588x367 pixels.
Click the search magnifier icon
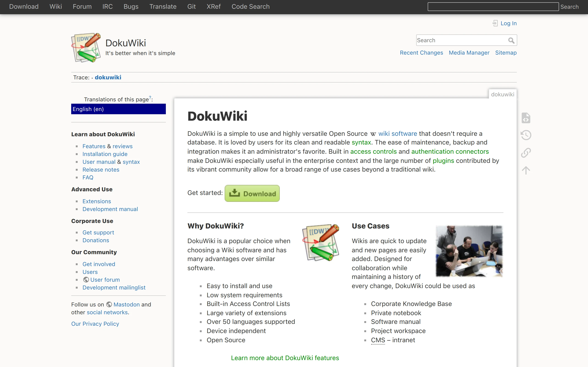pyautogui.click(x=512, y=40)
